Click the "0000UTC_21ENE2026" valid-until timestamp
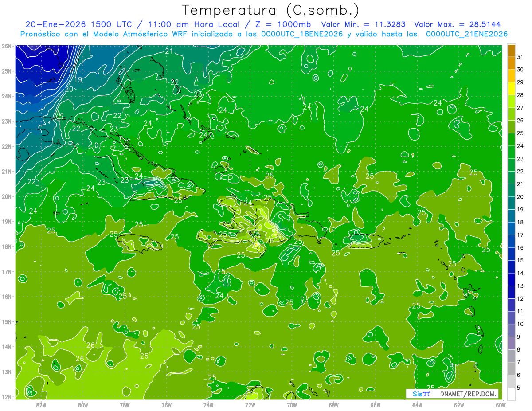The width and height of the screenshot is (532, 411). pyautogui.click(x=467, y=34)
